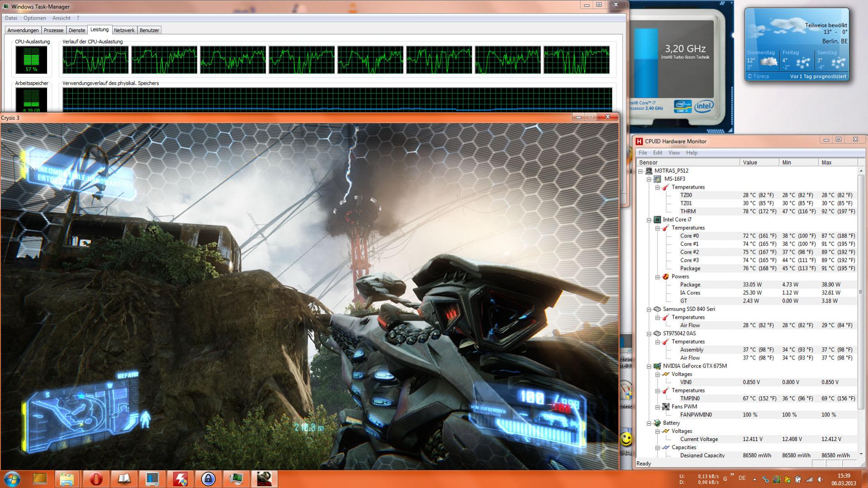The width and height of the screenshot is (868, 488).
Task: Click the red lightning shield taskbar icon
Action: tap(180, 479)
